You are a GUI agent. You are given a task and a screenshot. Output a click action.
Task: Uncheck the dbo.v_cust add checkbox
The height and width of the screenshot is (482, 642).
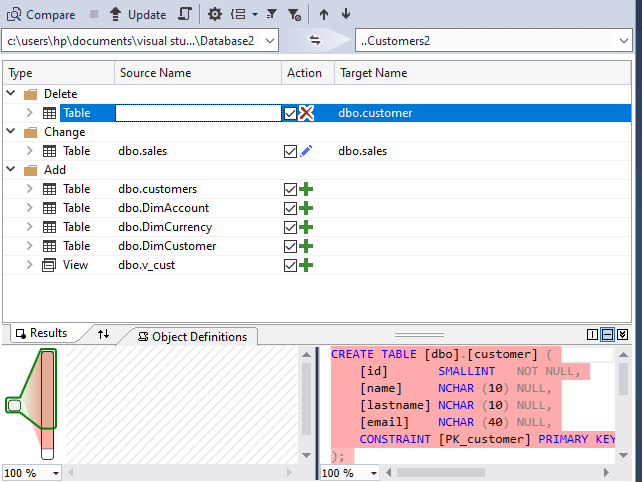tap(290, 265)
